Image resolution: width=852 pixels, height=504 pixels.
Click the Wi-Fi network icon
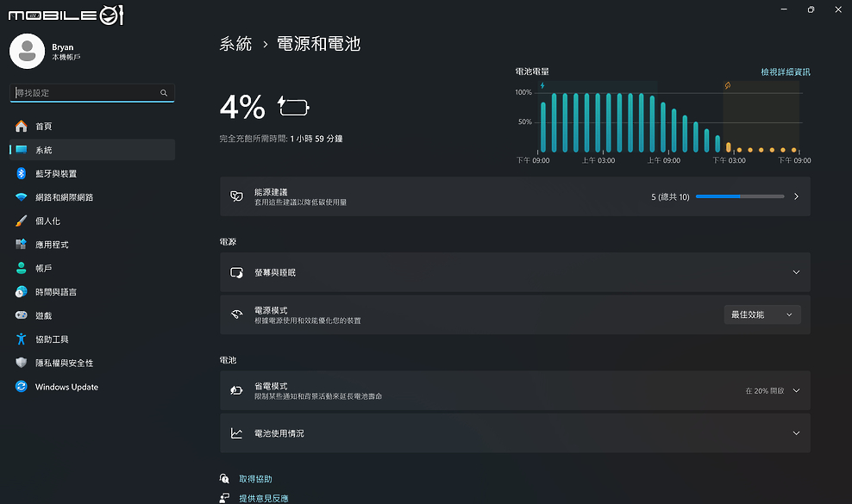22,197
